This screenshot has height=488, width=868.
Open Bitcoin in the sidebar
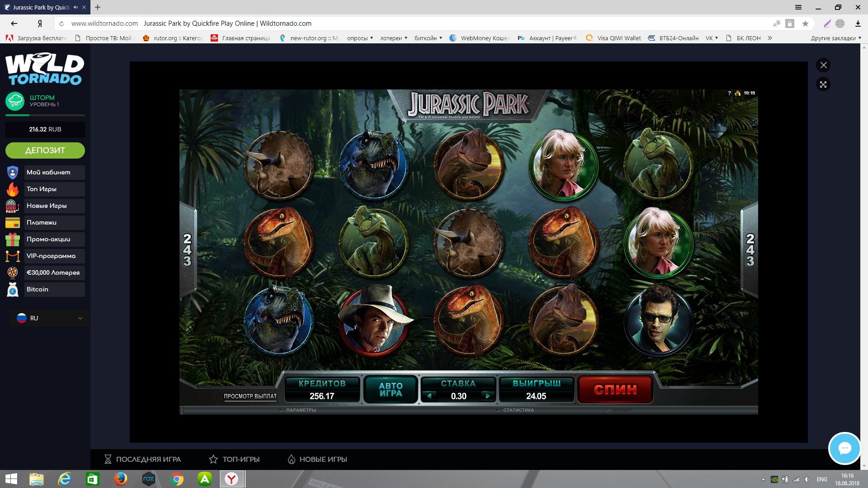point(45,289)
